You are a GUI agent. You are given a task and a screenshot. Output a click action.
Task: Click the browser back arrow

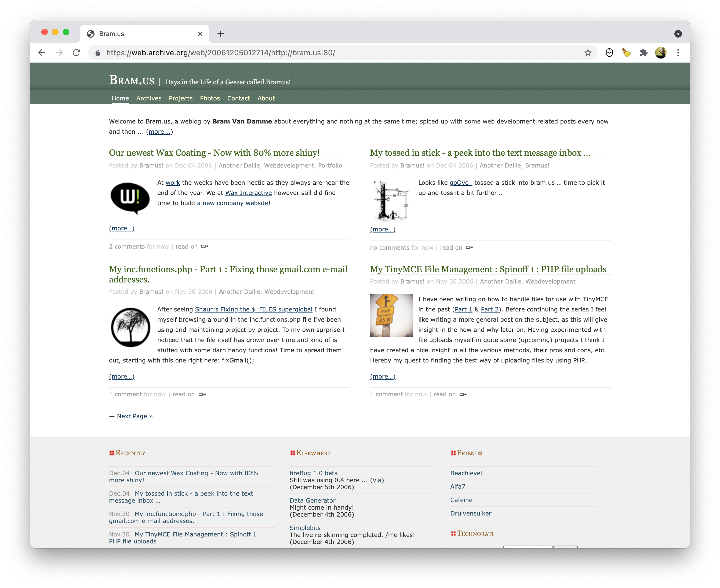tap(42, 53)
